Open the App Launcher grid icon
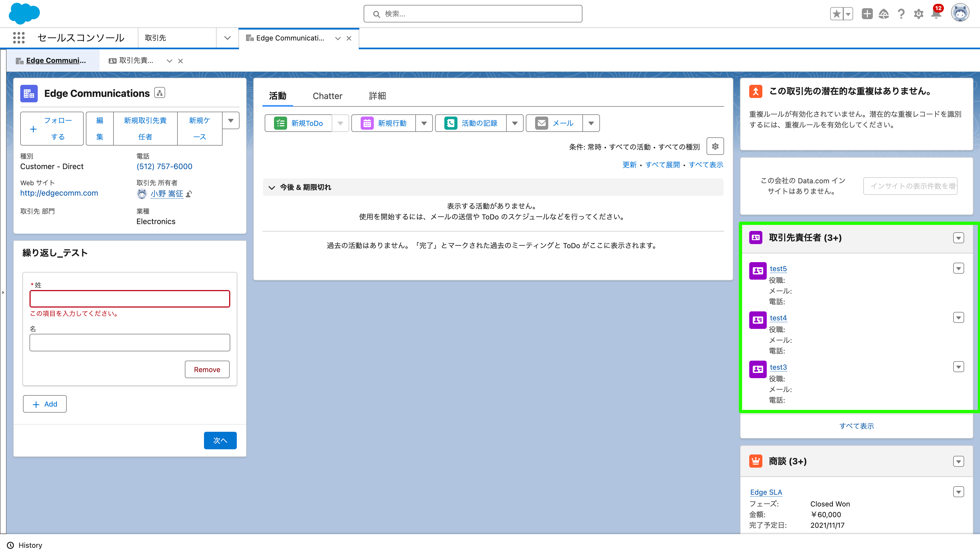Viewport: 980px width, 556px height. tap(18, 38)
